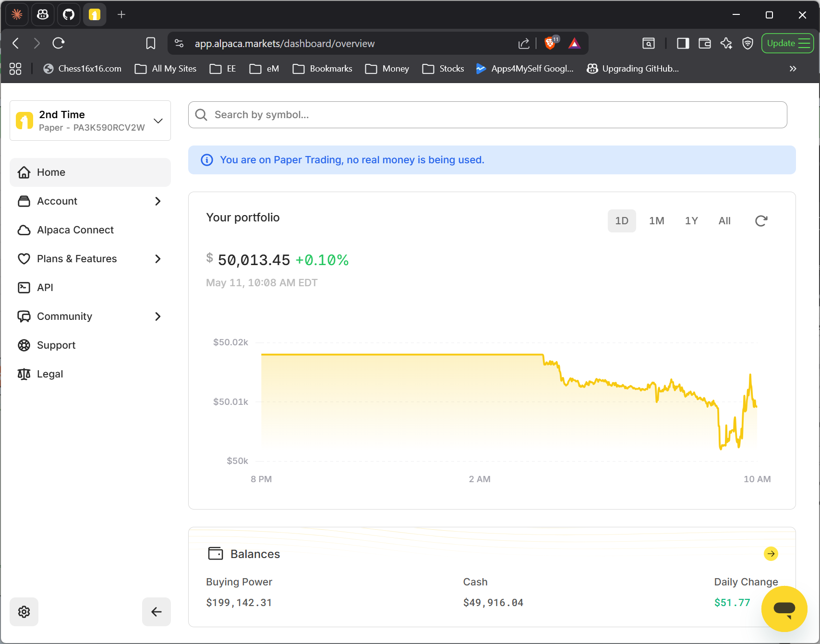
Task: Click the API terminal icon
Action: tap(24, 288)
